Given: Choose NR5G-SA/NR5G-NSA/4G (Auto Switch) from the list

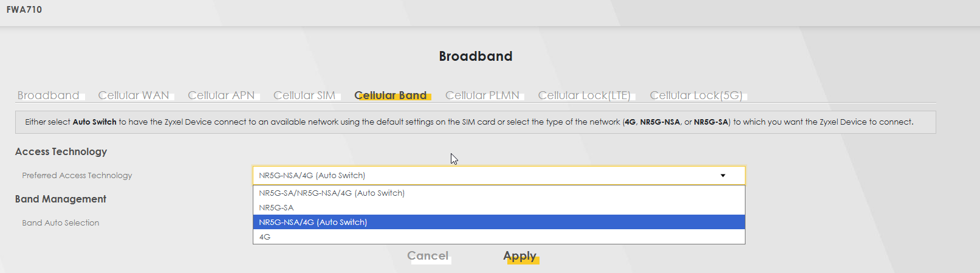Looking at the screenshot, I should point(332,193).
